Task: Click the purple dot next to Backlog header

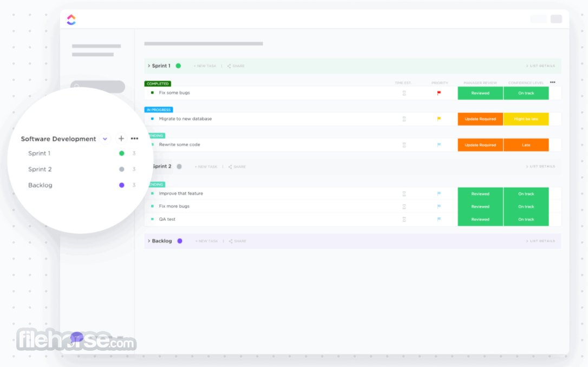Action: pyautogui.click(x=180, y=241)
